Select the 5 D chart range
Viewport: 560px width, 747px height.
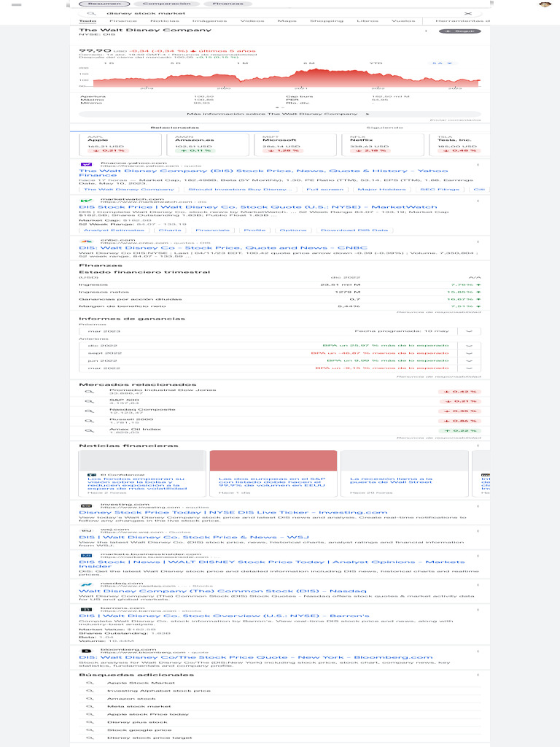175,63
